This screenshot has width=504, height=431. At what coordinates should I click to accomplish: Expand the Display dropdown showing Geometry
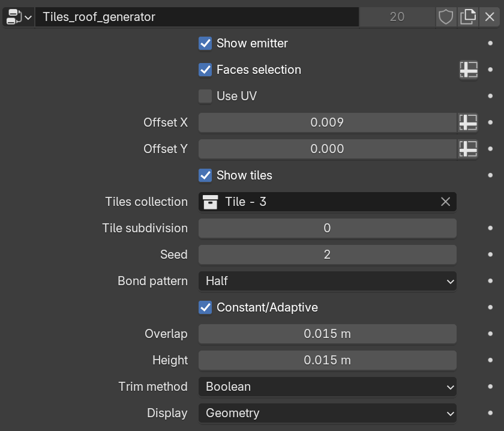point(328,413)
